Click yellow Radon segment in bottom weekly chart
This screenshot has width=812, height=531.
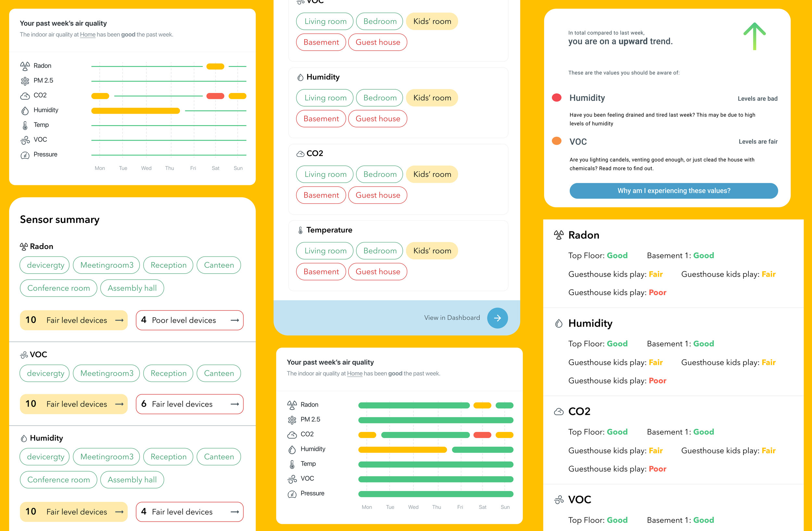tap(482, 406)
